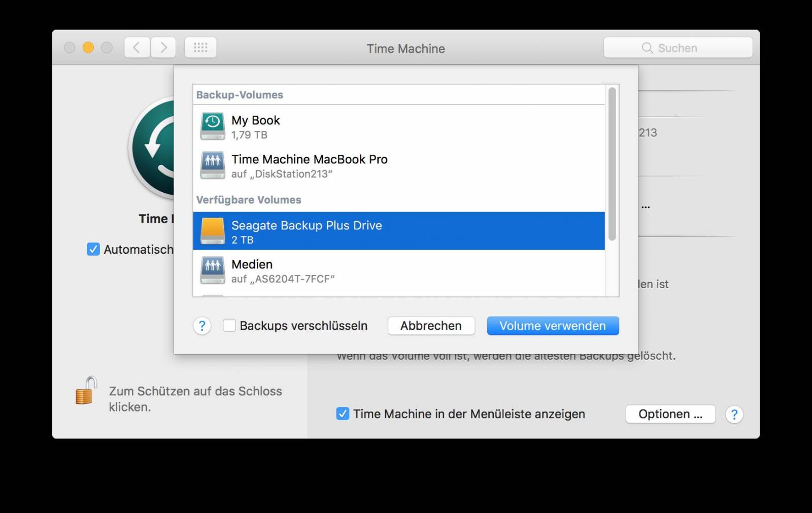Disable Time Machine in der Menüleiste anzeigen

[x=344, y=414]
